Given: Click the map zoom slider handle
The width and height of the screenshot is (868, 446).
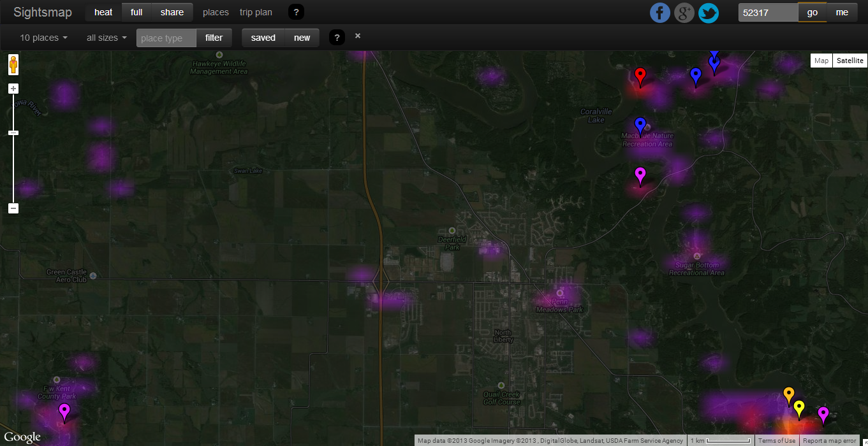Looking at the screenshot, I should (13, 133).
